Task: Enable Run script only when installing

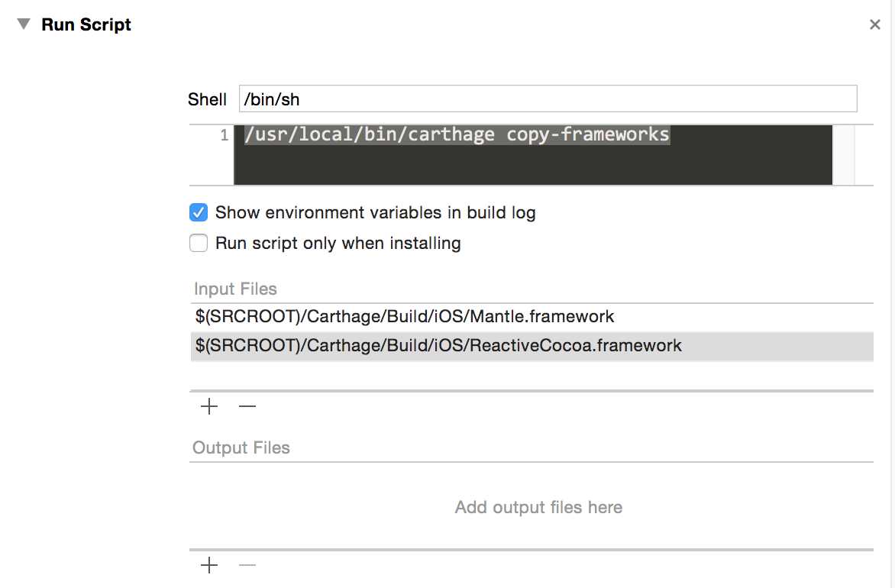Action: click(x=199, y=244)
